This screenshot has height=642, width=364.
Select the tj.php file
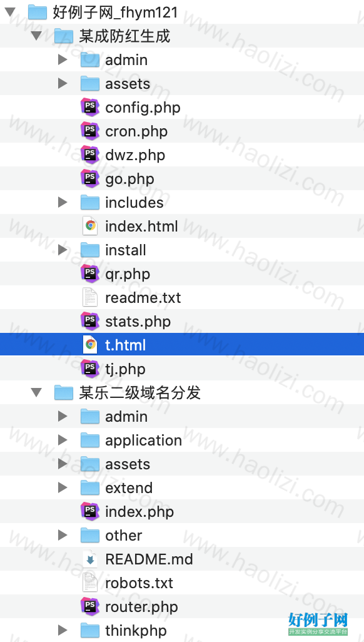coord(182,369)
